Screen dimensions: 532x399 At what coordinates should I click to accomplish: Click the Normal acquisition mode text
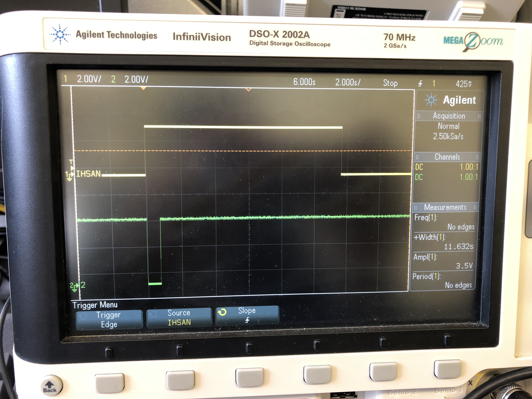pyautogui.click(x=448, y=126)
